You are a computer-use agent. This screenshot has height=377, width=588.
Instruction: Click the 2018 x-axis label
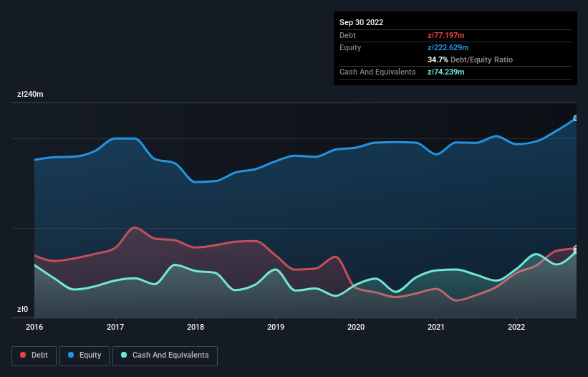(x=196, y=327)
